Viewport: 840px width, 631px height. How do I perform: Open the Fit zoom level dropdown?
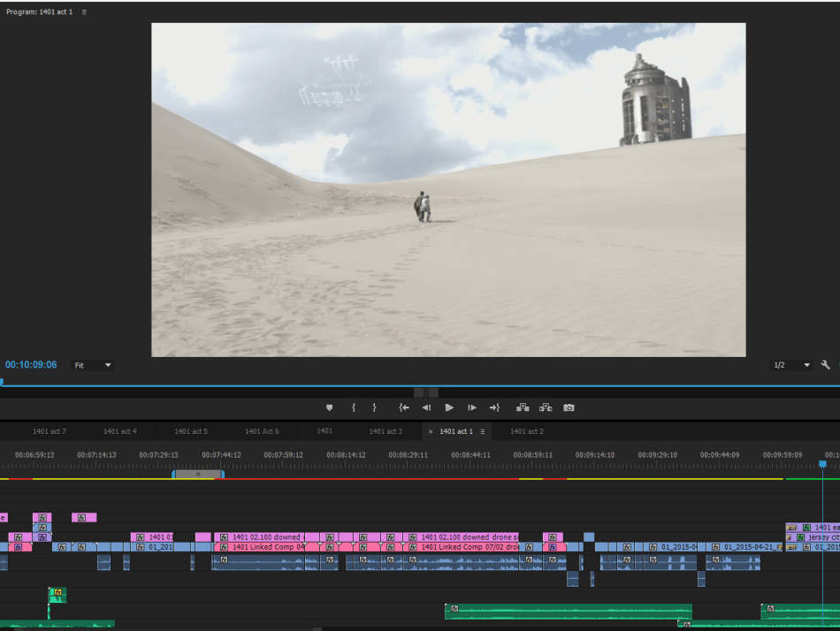92,364
